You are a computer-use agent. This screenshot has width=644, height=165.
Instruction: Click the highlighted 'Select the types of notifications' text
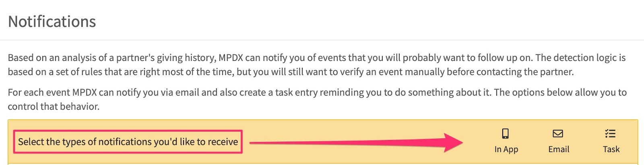point(128,142)
